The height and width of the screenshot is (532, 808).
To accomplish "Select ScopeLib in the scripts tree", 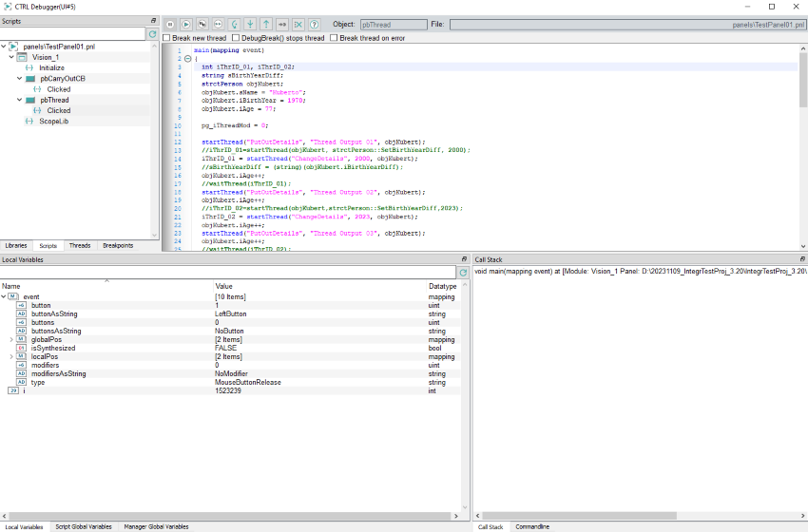I will click(x=53, y=121).
